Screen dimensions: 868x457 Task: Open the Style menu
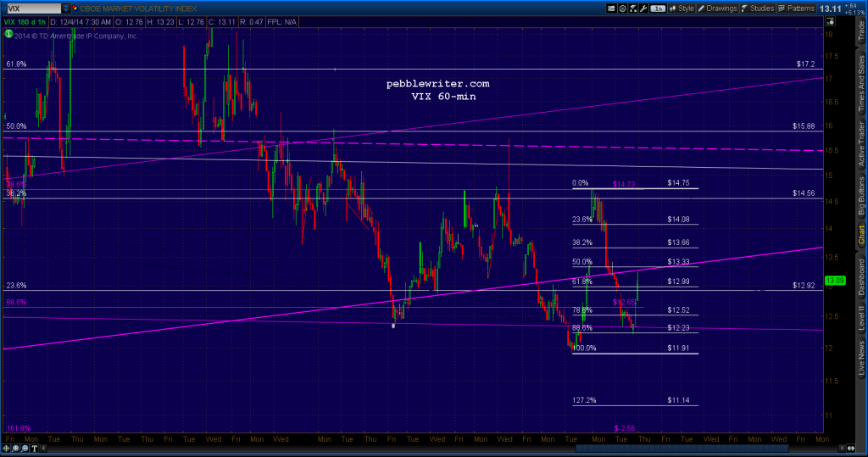click(682, 8)
